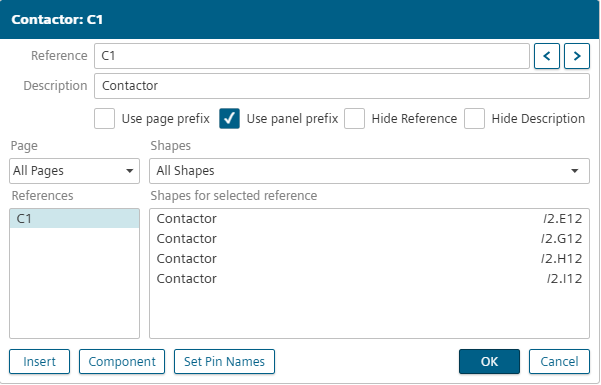
Task: Uncheck Use panel prefix checkbox
Action: (x=229, y=118)
